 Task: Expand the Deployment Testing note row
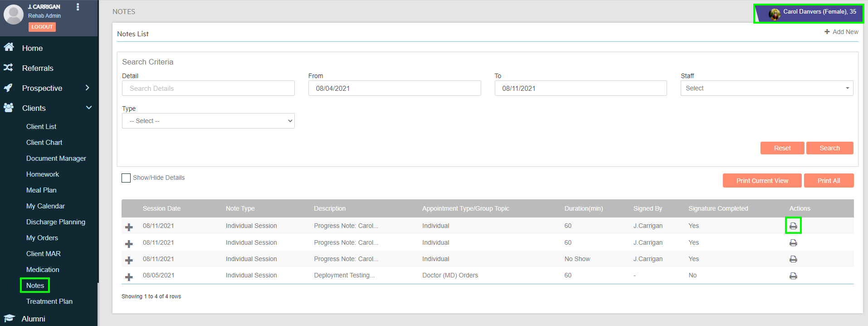click(129, 277)
